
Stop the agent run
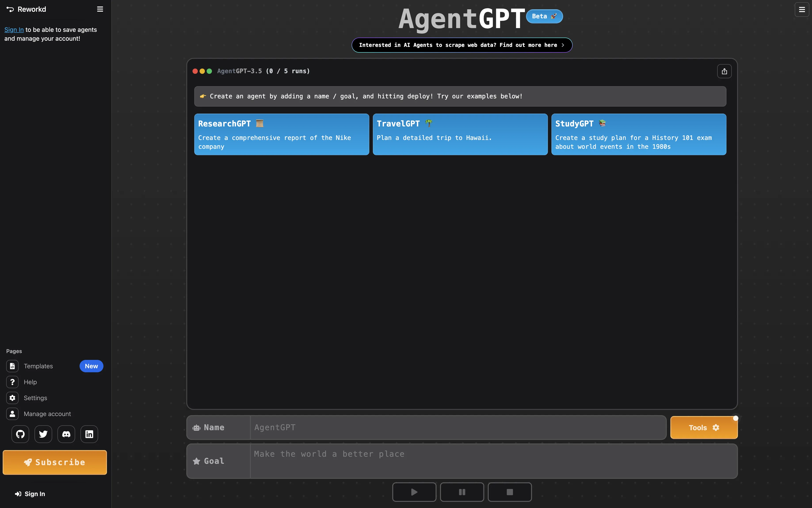[x=509, y=492]
